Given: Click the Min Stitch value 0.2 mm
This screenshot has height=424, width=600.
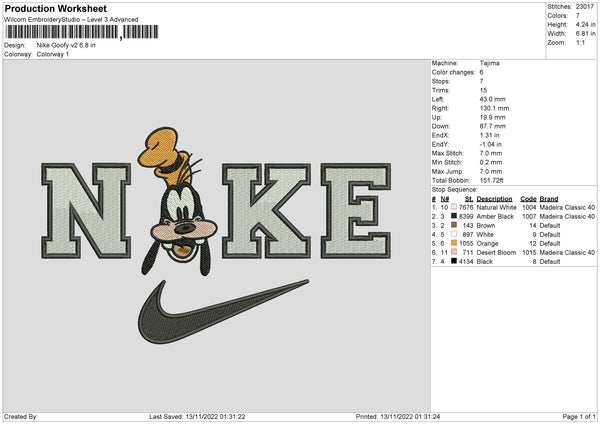Looking at the screenshot, I should coord(491,162).
